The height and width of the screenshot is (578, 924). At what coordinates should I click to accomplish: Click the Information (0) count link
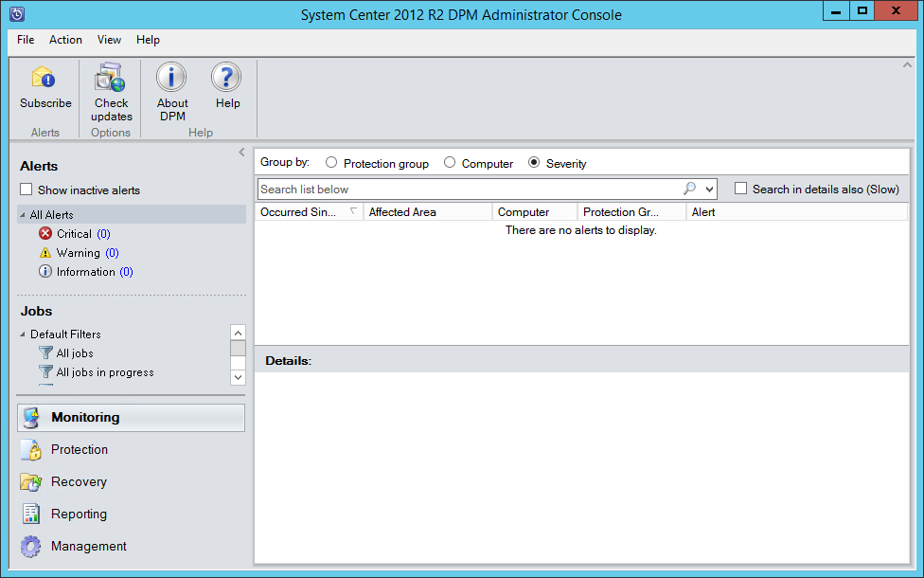(x=126, y=271)
